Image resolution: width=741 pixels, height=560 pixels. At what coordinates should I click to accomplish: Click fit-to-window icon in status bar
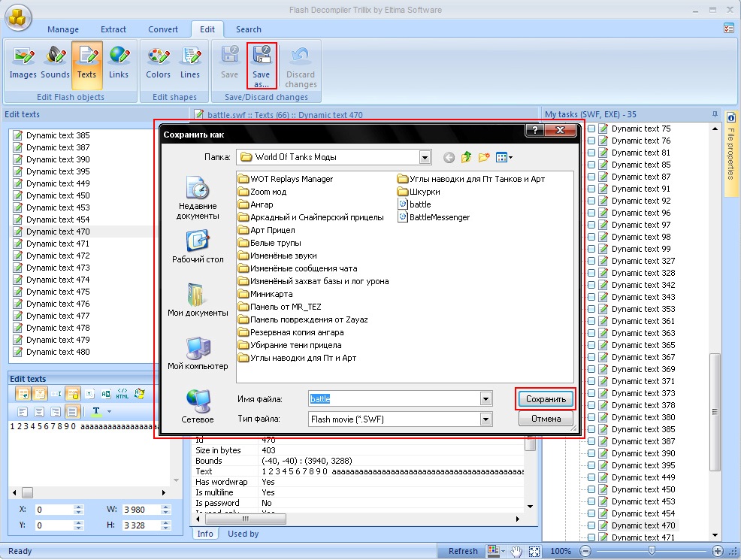(x=534, y=551)
